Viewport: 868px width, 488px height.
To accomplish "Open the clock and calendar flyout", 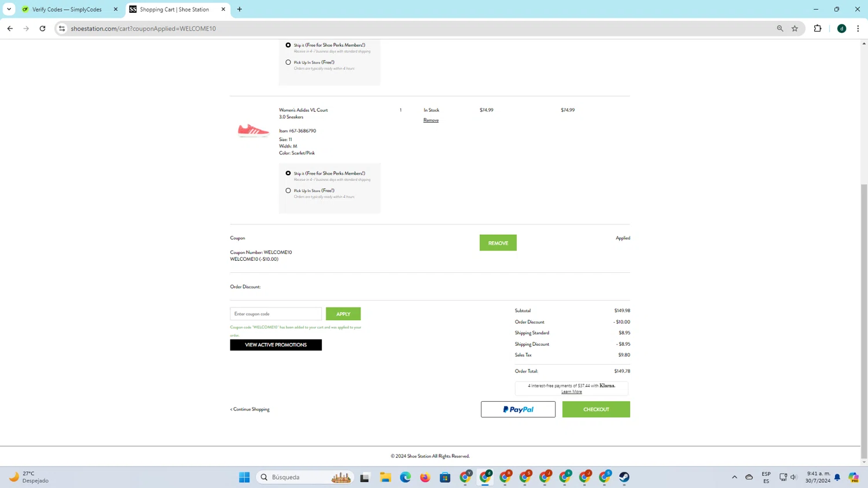I will click(818, 477).
